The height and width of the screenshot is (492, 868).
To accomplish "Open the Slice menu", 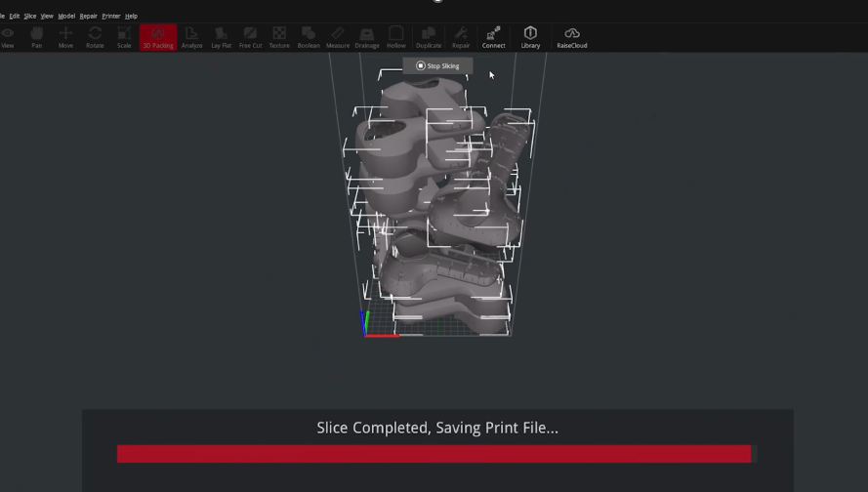I will [x=30, y=16].
